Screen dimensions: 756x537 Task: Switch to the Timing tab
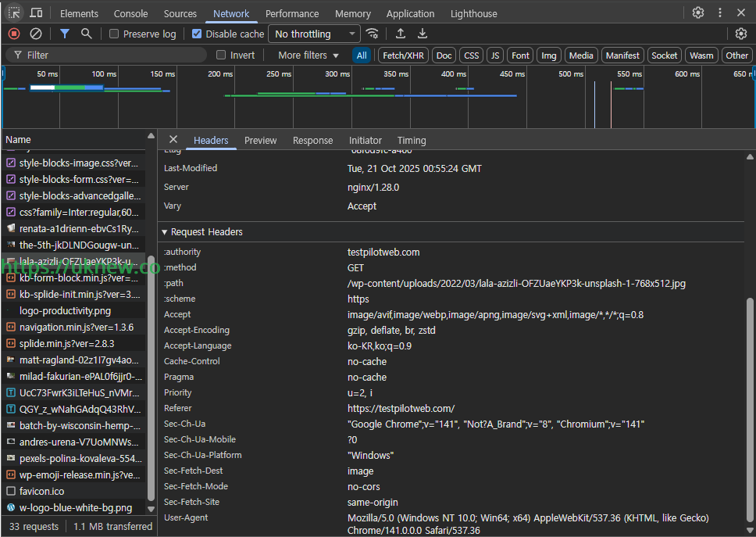(x=412, y=141)
